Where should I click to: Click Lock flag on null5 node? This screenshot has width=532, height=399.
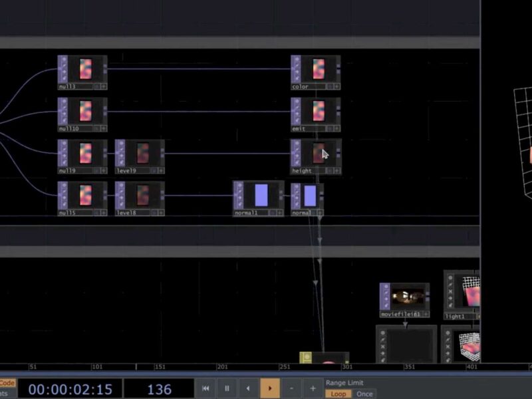pos(64,205)
